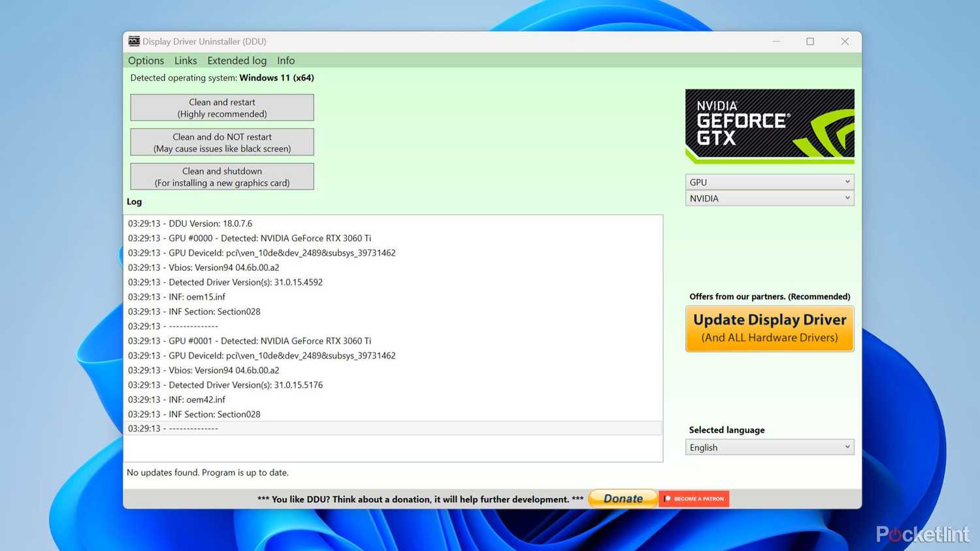This screenshot has height=551, width=980.
Task: Click Clean and shutdown for new graphics card
Action: click(221, 176)
